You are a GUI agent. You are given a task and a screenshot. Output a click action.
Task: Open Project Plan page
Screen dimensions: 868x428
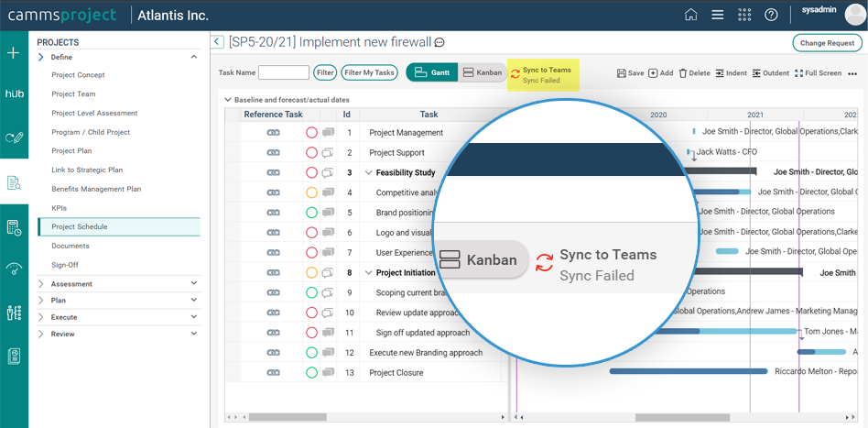pyautogui.click(x=71, y=151)
